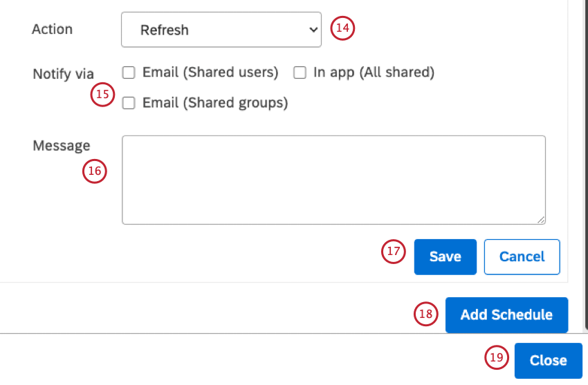Select the circled number 16 marker
This screenshot has width=588, height=385.
click(94, 171)
